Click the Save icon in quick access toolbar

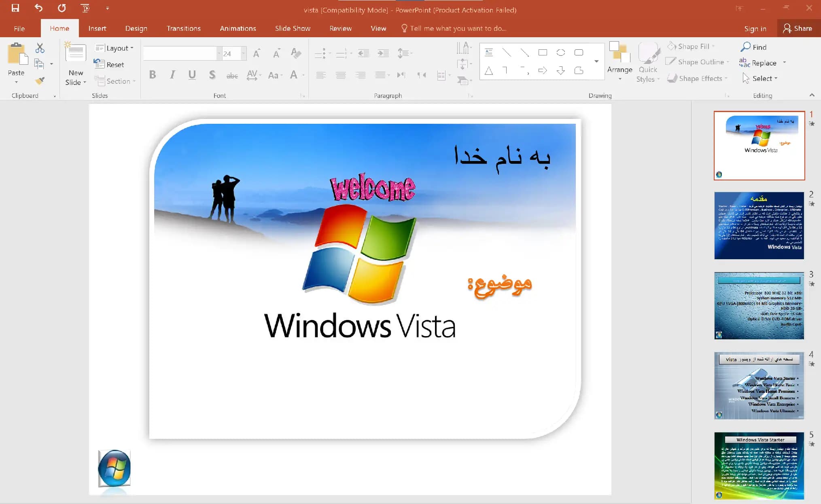pyautogui.click(x=15, y=8)
